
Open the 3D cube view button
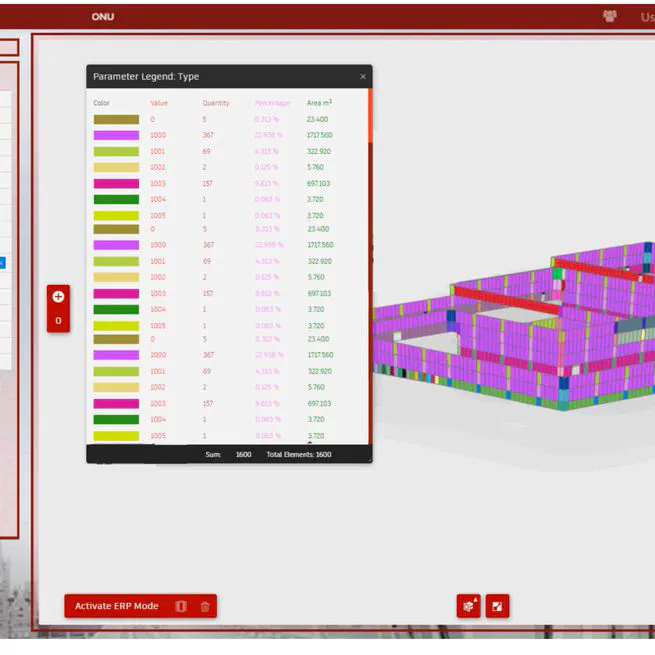click(x=469, y=606)
